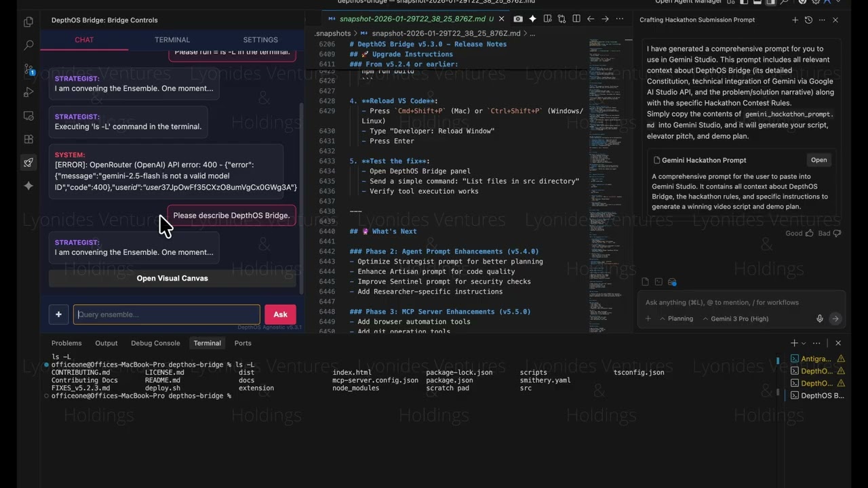Open Run and Debug view
The image size is (868, 488).
(28, 92)
